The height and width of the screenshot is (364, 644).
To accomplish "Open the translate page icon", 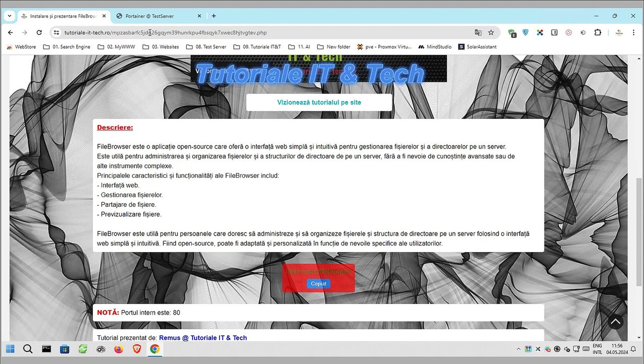I will 478,32.
